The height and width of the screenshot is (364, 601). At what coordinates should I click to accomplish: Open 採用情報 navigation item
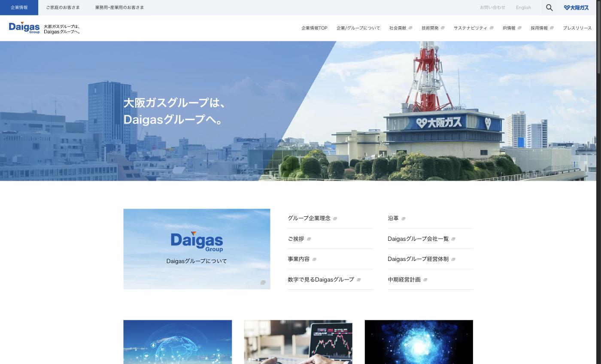click(539, 28)
